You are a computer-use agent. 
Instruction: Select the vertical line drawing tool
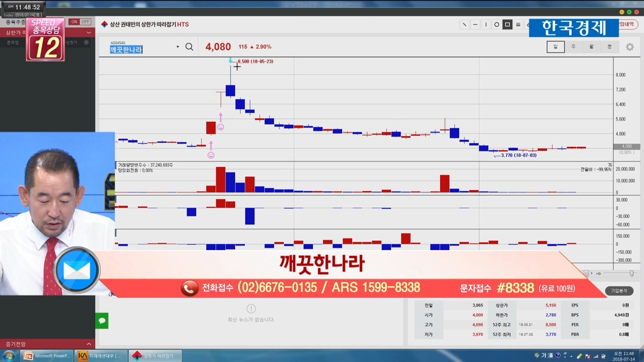click(x=486, y=25)
